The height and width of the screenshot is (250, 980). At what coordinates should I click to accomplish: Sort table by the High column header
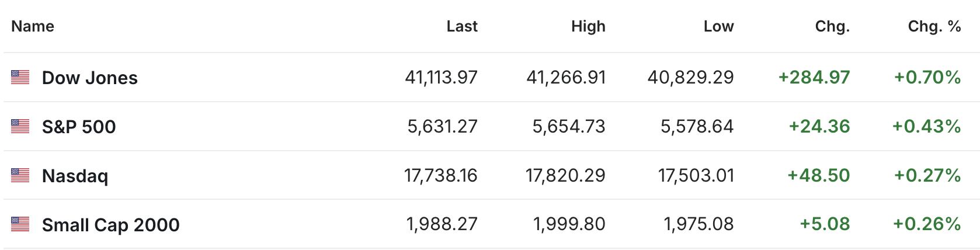pyautogui.click(x=588, y=26)
